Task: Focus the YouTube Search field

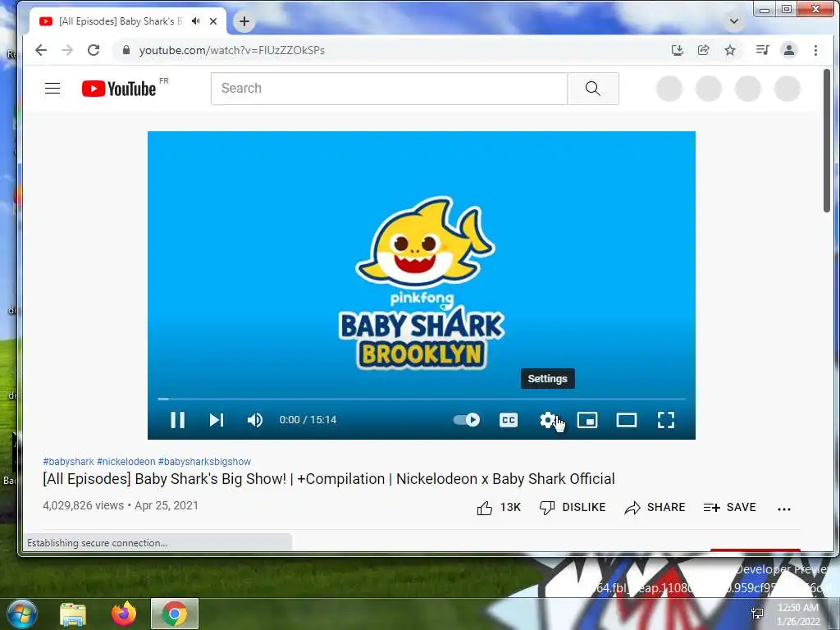Action: 389,89
